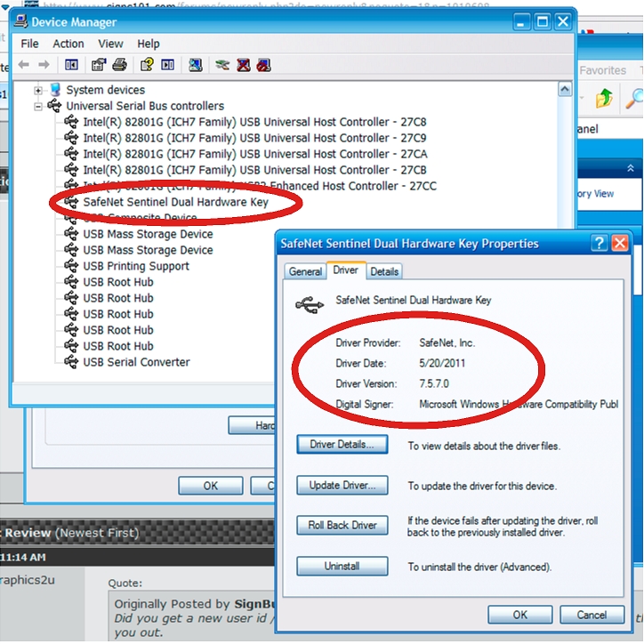Viewport: 644px width, 644px height.
Task: Click the SafeNet, Inc. provider value
Action: tap(447, 342)
